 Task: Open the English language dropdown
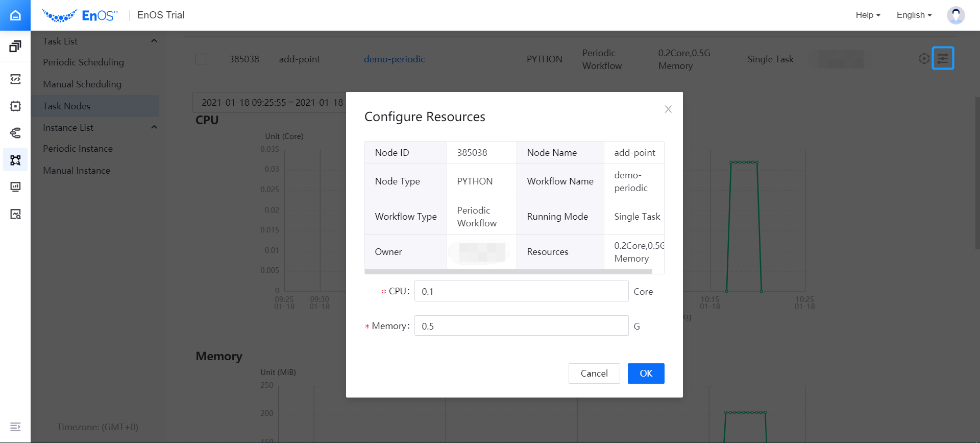914,15
